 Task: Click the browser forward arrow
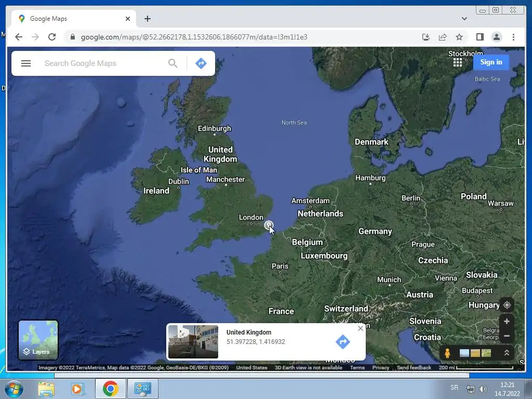point(35,37)
